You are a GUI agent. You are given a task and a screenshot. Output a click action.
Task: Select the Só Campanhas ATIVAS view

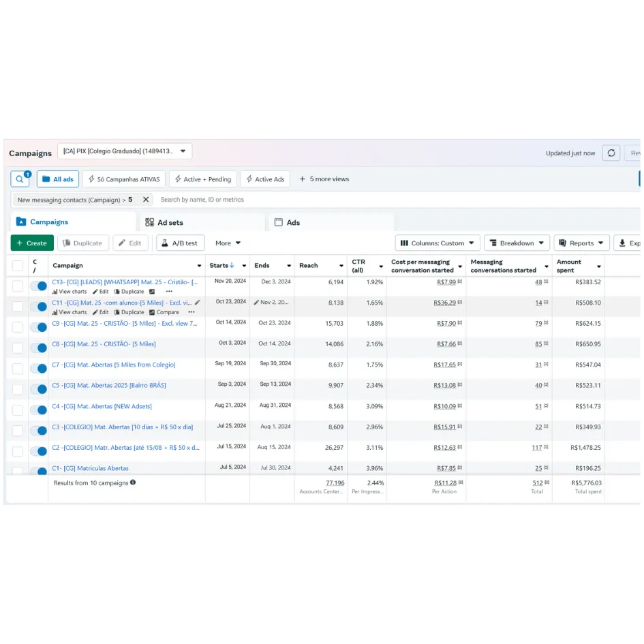(x=124, y=179)
